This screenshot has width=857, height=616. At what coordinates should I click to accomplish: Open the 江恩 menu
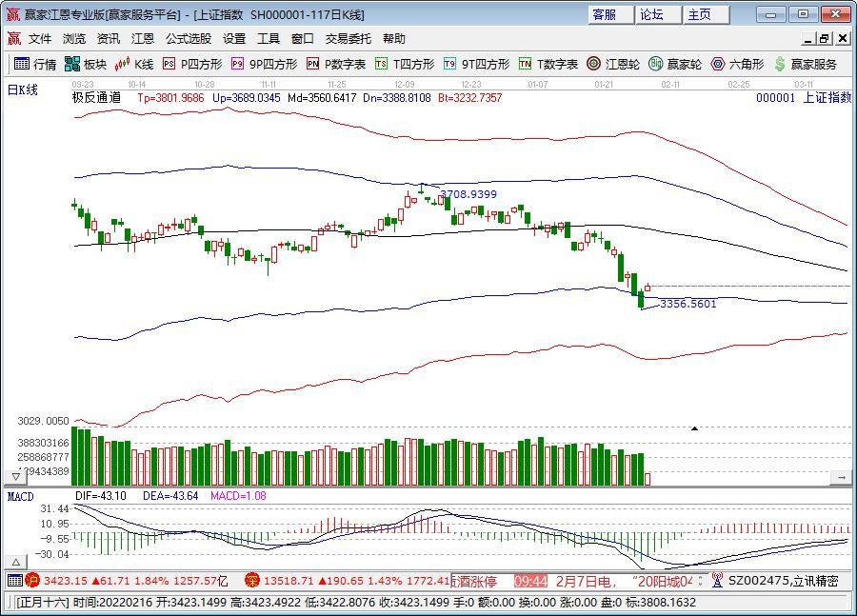(x=143, y=38)
